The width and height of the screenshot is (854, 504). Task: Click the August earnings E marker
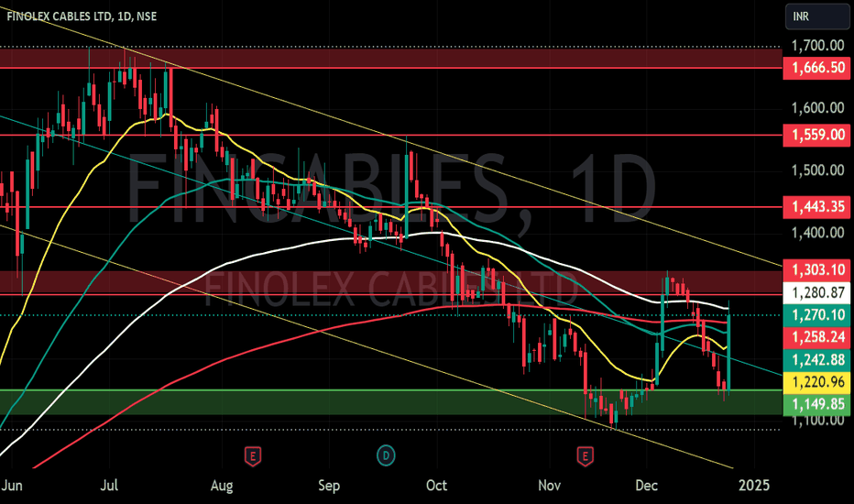252,455
